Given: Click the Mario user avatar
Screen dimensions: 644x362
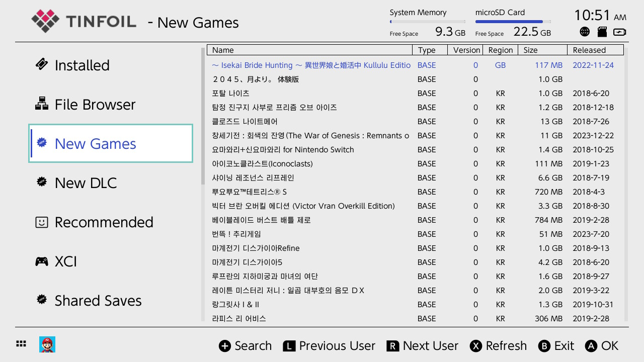Looking at the screenshot, I should click(47, 344).
